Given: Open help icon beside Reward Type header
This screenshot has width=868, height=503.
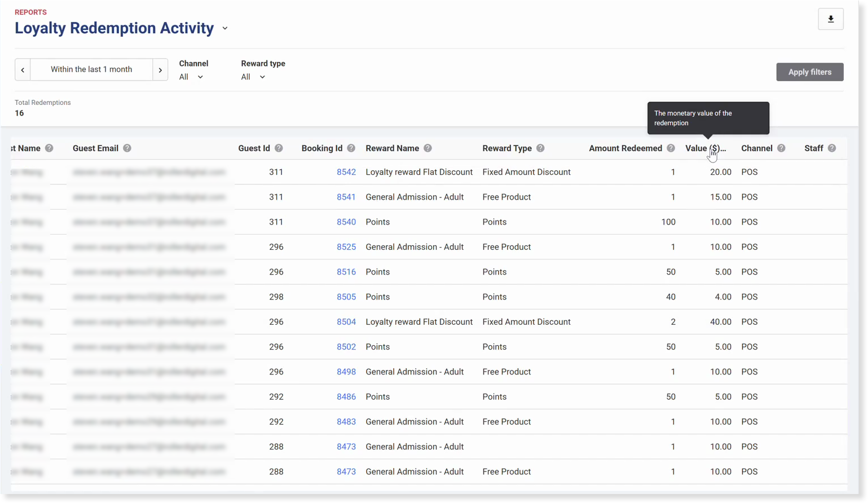Looking at the screenshot, I should [x=540, y=148].
